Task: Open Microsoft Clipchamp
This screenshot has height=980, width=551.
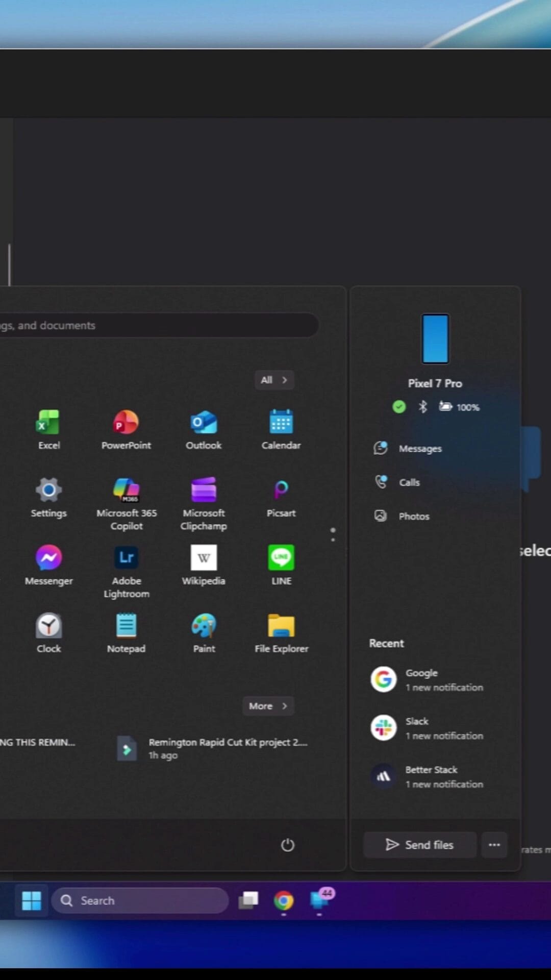Action: [x=204, y=504]
